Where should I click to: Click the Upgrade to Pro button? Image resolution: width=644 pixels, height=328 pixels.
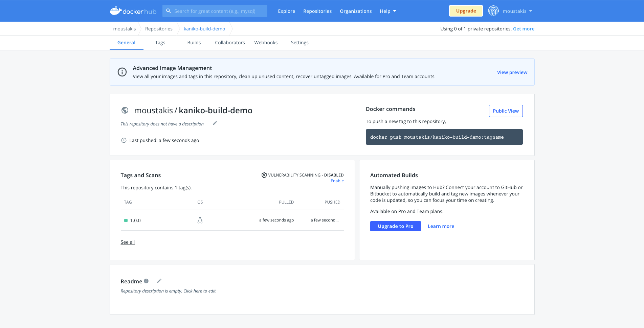396,226
